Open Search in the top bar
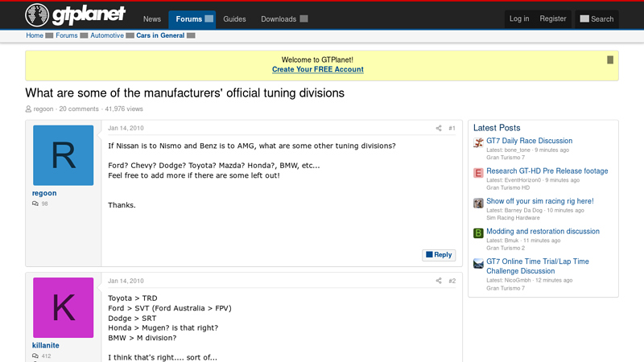The height and width of the screenshot is (362, 644). coord(597,19)
